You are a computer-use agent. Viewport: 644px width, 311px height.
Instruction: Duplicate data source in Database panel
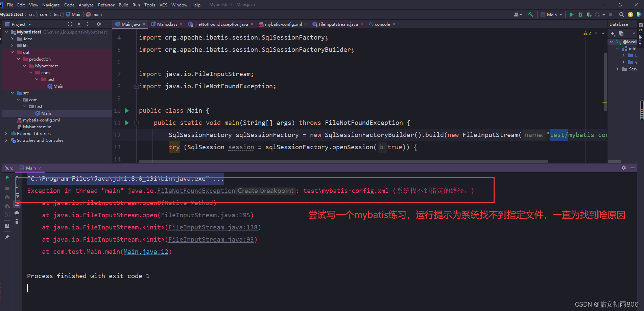[x=621, y=34]
